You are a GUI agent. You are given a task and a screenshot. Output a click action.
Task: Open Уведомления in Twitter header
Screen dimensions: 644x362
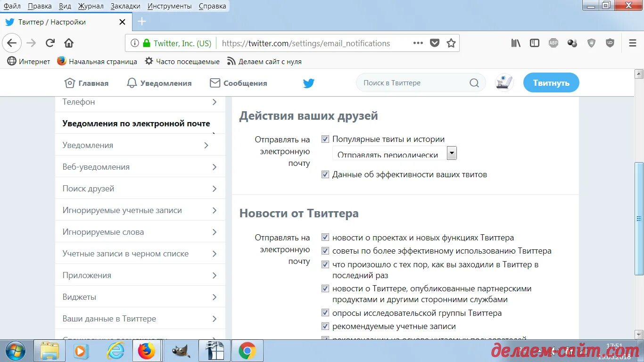(x=159, y=83)
